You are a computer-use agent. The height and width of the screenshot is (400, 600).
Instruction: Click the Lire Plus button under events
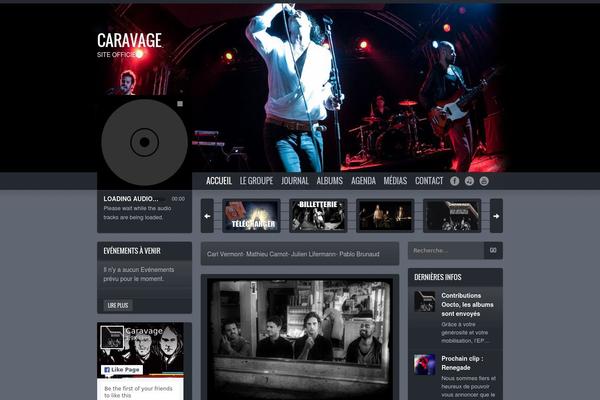[118, 305]
